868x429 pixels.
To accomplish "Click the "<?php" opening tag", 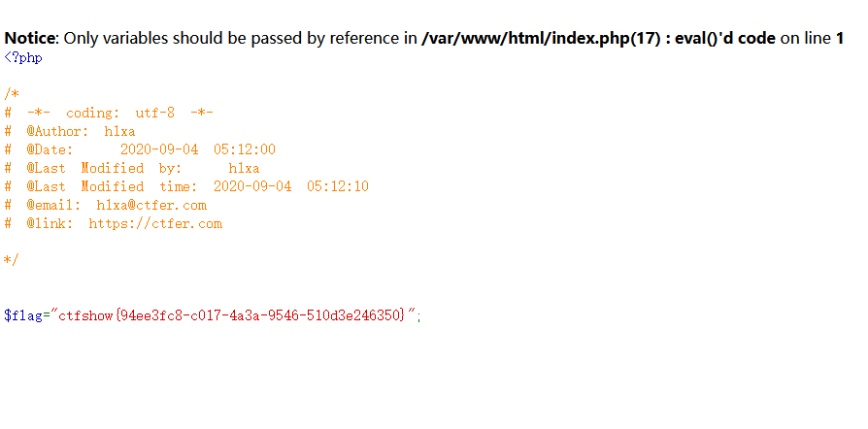I will [23, 57].
